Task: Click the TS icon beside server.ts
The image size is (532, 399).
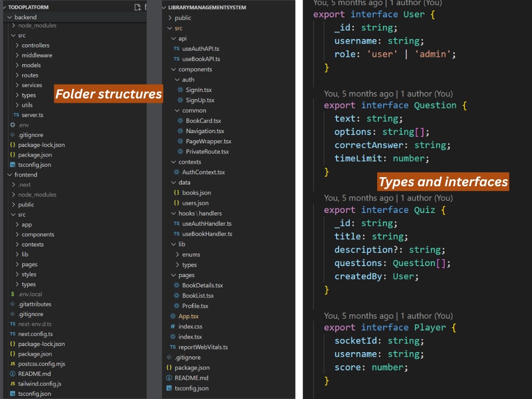Action: click(x=16, y=115)
